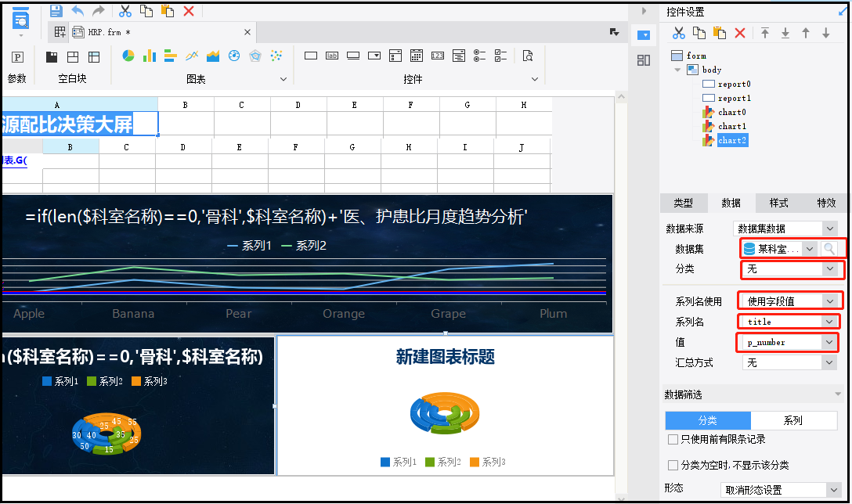The height and width of the screenshot is (504, 852).
Task: Insert a line chart
Action: coord(192,56)
